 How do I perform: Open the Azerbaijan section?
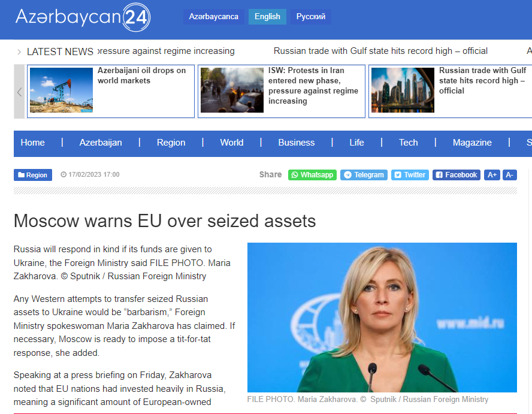(x=101, y=143)
